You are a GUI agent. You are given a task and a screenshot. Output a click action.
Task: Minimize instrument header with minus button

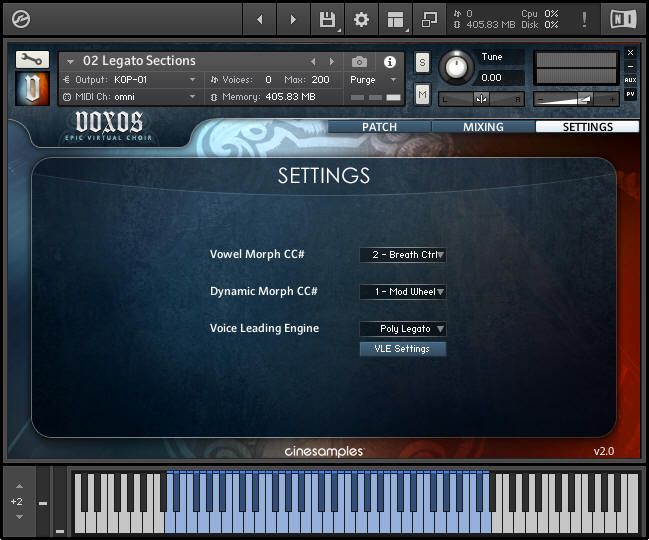click(630, 66)
